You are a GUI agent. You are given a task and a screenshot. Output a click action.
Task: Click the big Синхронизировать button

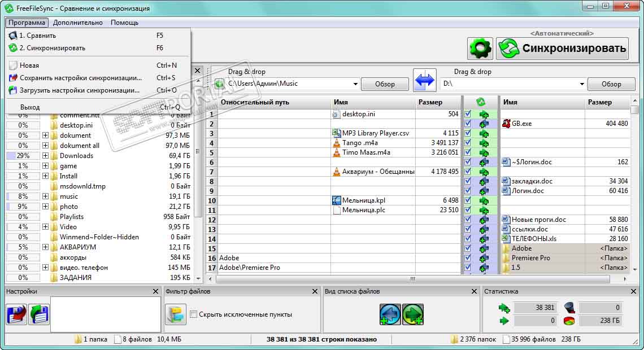pos(562,49)
